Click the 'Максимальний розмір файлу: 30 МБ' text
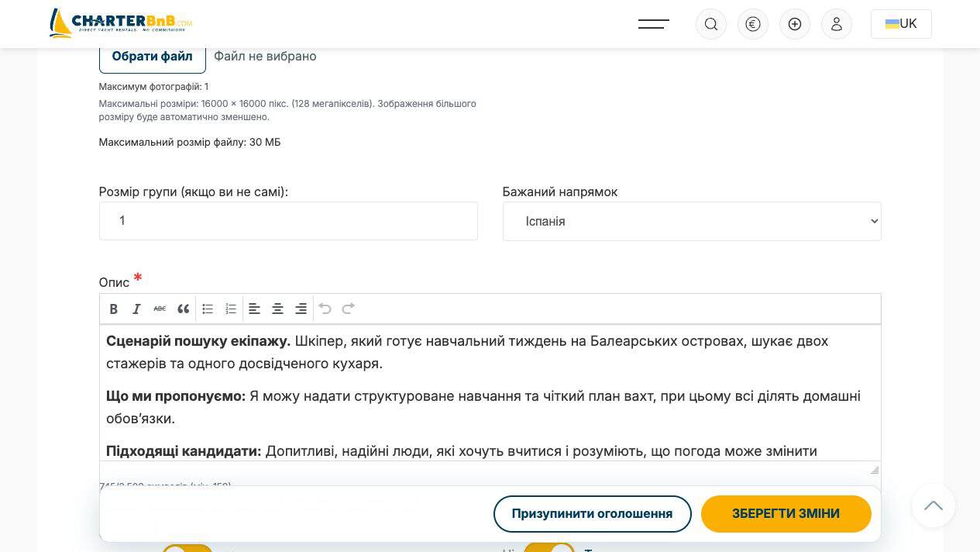980x552 pixels. pyautogui.click(x=190, y=142)
